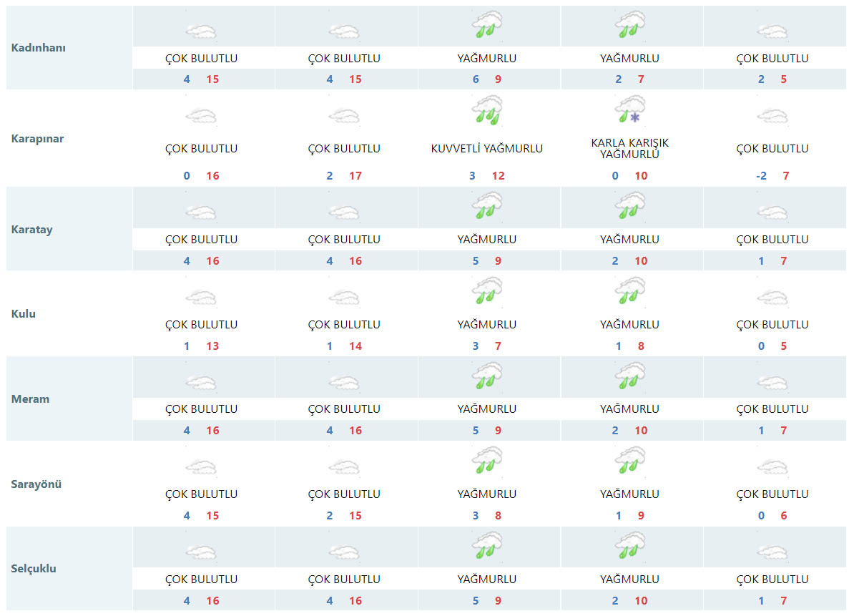This screenshot has width=849, height=616.
Task: Click the Sarayönü district label
Action: tap(36, 484)
